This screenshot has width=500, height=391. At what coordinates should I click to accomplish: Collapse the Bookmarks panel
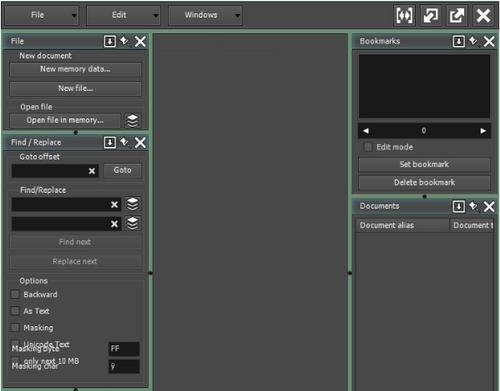click(x=459, y=41)
